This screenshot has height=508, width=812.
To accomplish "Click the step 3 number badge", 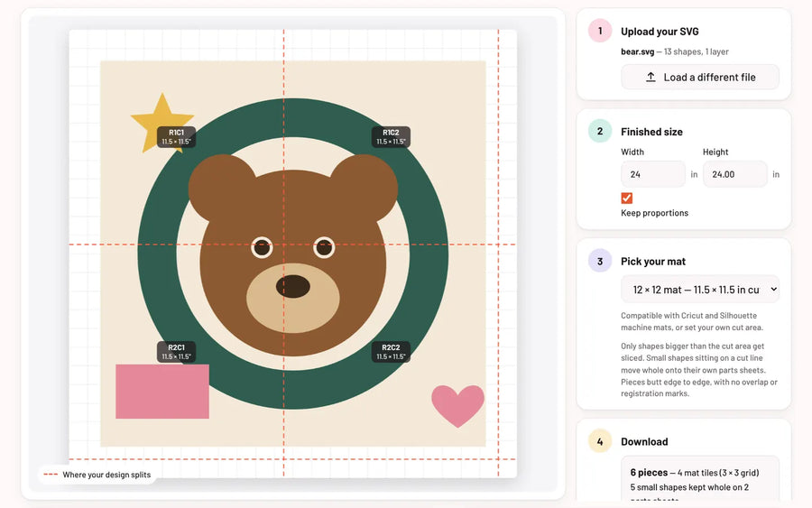I will coord(600,261).
